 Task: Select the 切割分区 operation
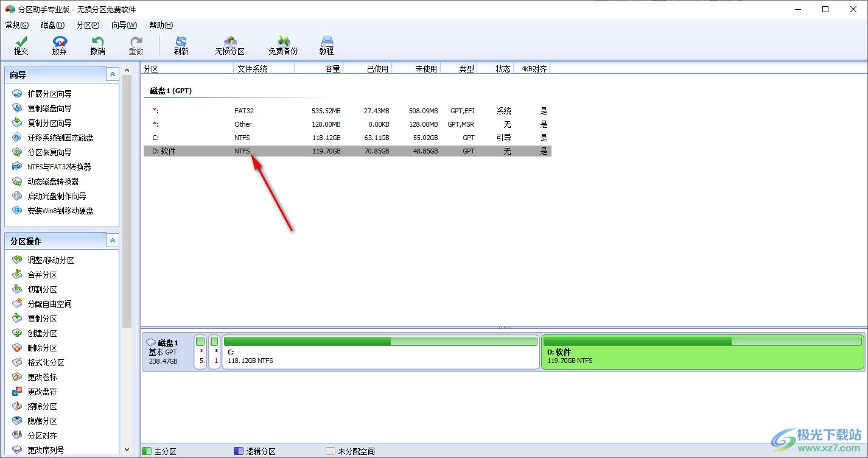pos(35,289)
